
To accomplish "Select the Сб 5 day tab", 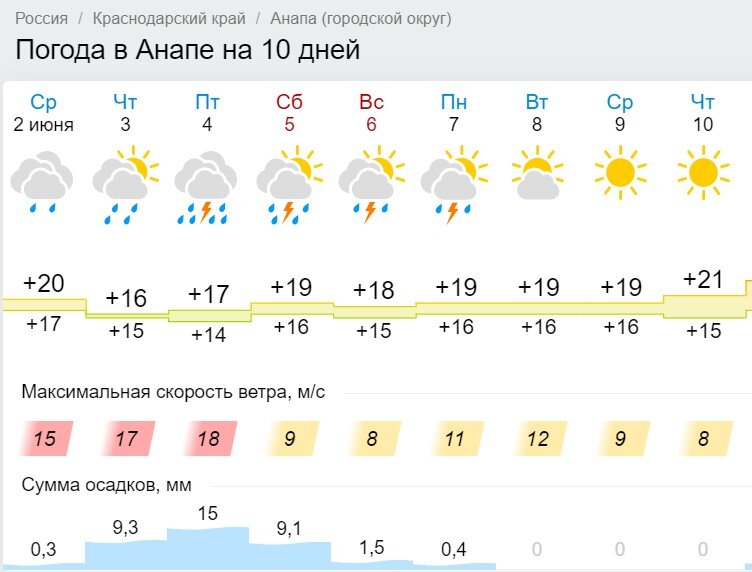I will click(x=289, y=113).
